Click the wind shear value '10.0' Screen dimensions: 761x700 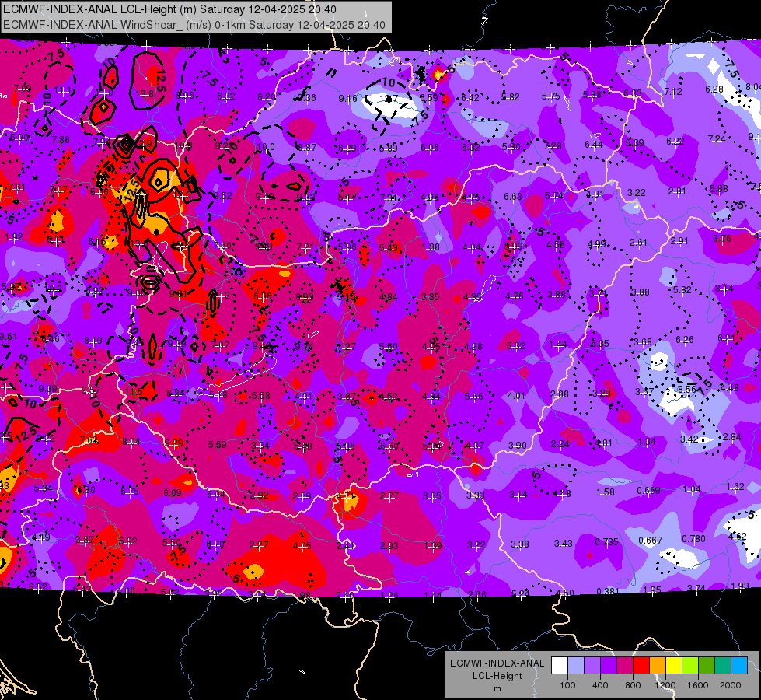pyautogui.click(x=266, y=147)
